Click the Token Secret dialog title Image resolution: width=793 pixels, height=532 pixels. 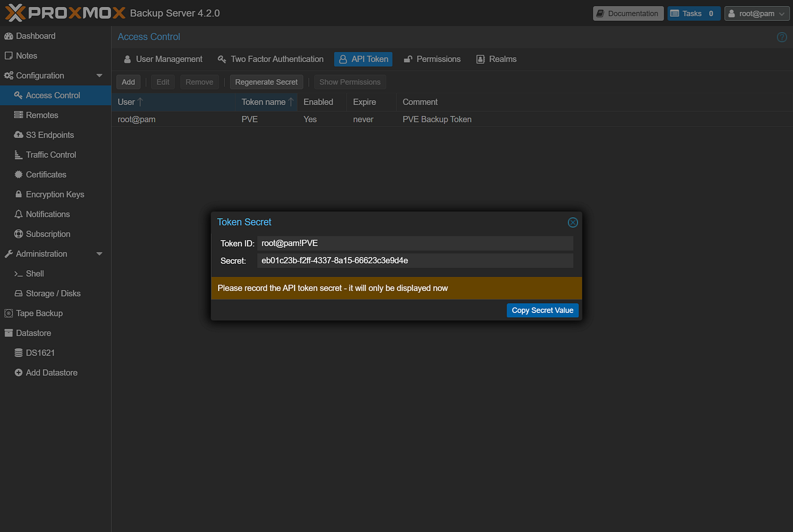tap(244, 222)
